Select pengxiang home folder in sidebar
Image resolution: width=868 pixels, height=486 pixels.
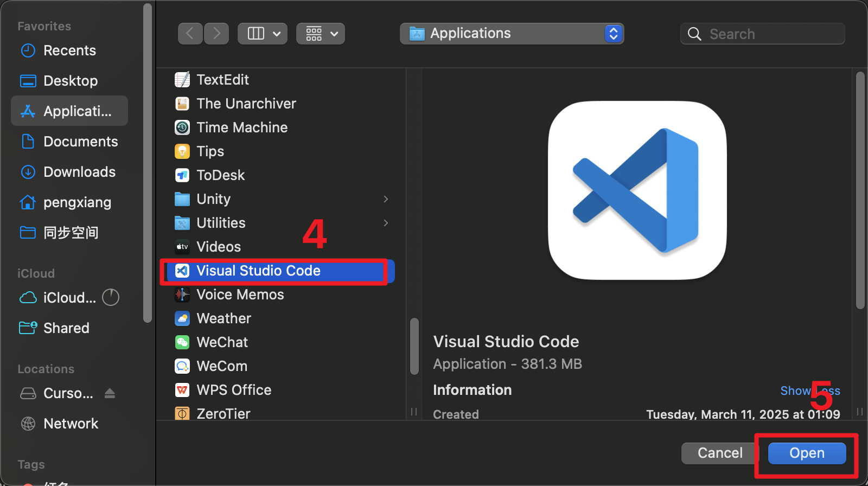[69, 202]
